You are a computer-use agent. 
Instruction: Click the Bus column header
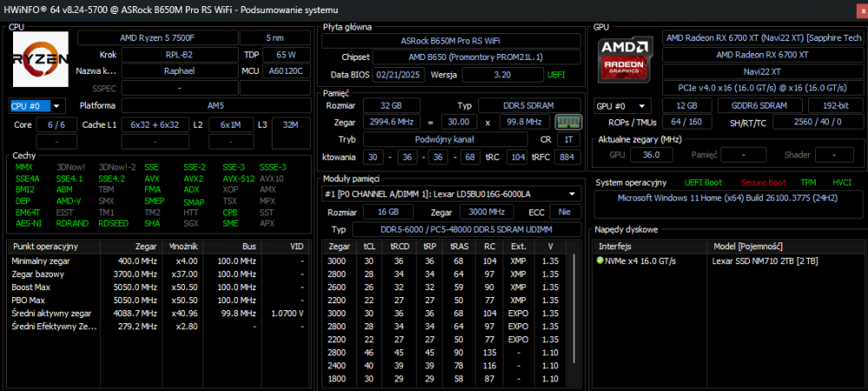[232, 247]
